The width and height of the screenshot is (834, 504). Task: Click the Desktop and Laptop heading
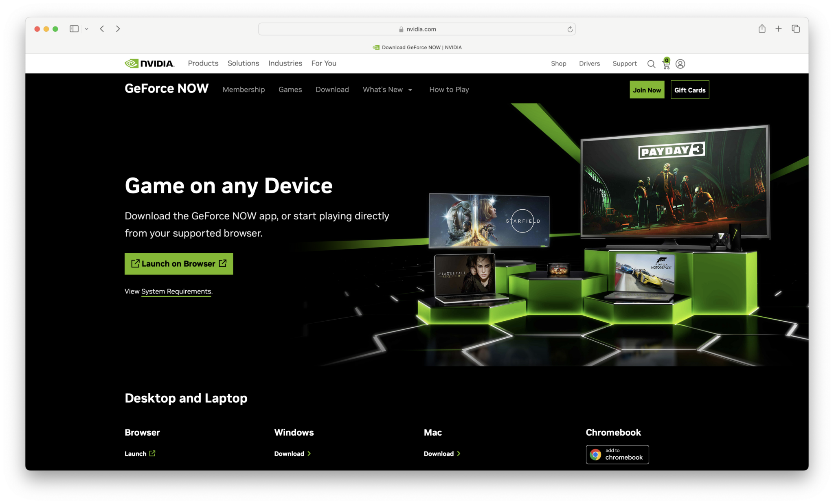186,398
